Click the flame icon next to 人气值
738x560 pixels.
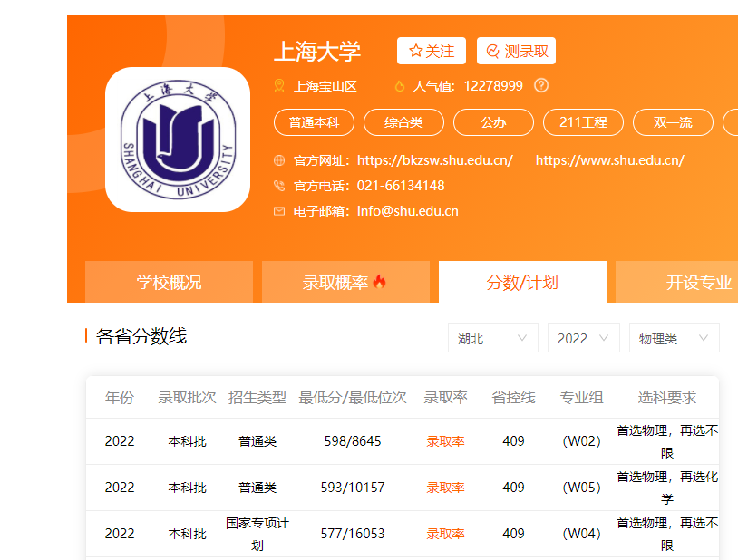(400, 86)
